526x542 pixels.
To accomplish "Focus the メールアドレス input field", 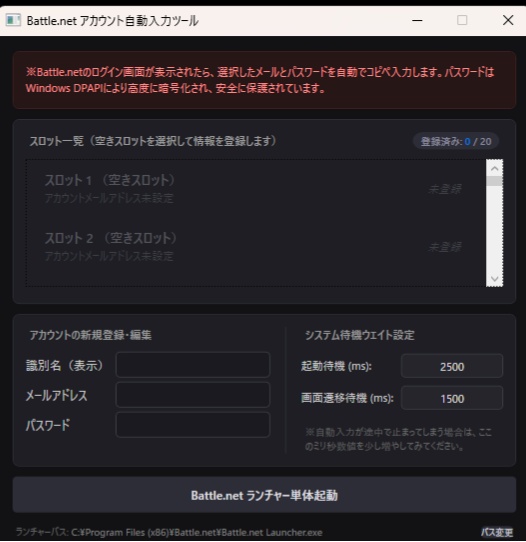I will click(x=193, y=395).
